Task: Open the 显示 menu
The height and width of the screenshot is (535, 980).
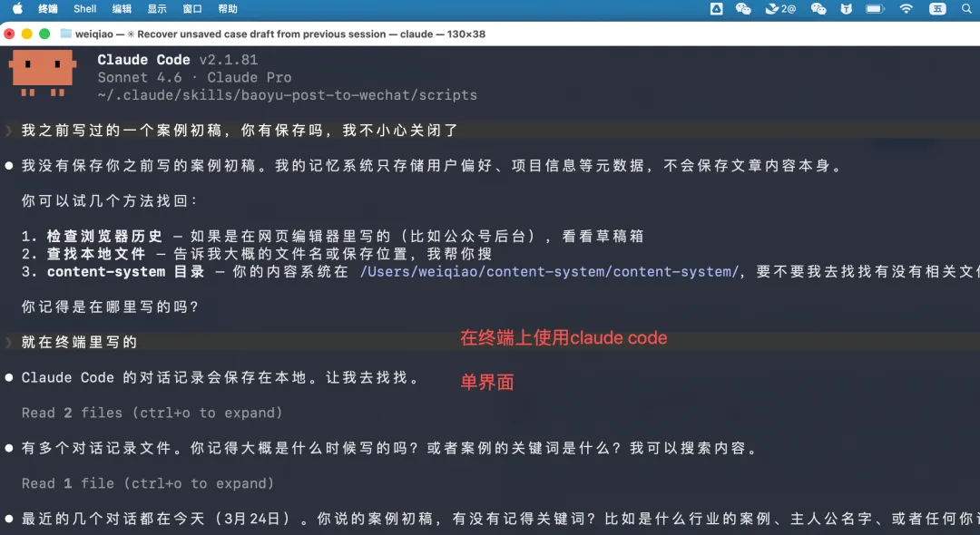Action: coord(157,9)
